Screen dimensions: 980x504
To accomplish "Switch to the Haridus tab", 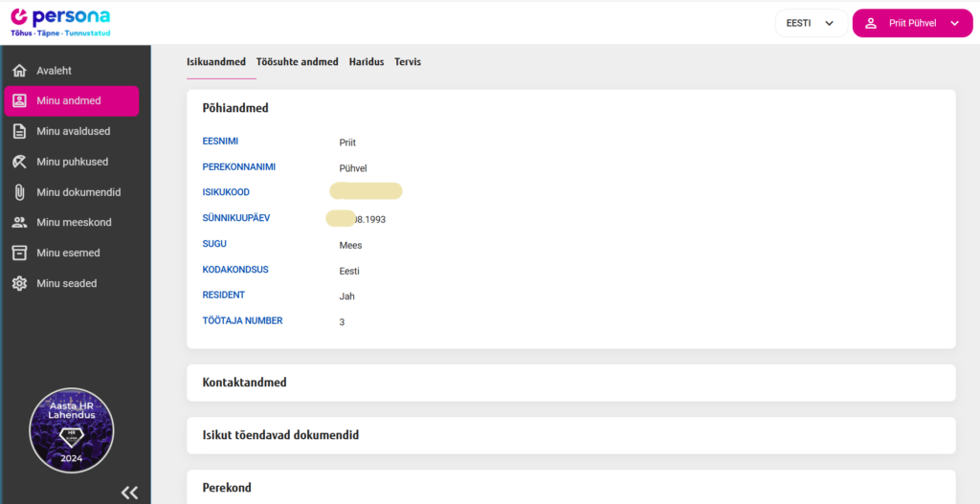I will click(x=367, y=62).
